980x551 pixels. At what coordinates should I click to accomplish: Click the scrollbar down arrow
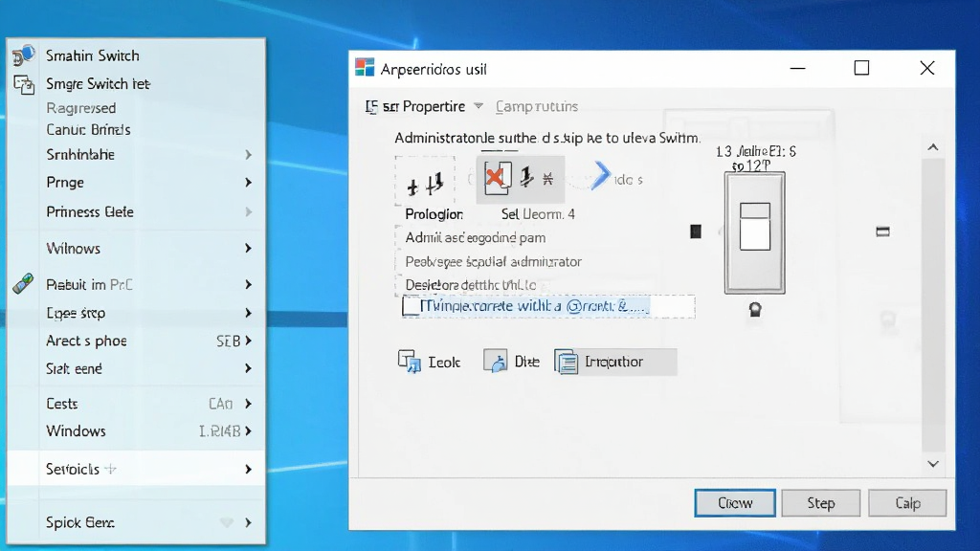[x=933, y=464]
